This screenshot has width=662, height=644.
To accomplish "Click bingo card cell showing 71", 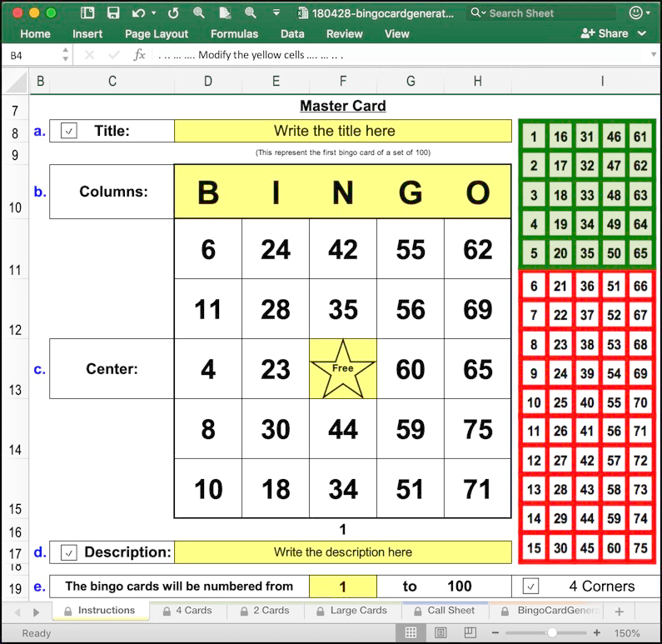I will [477, 488].
